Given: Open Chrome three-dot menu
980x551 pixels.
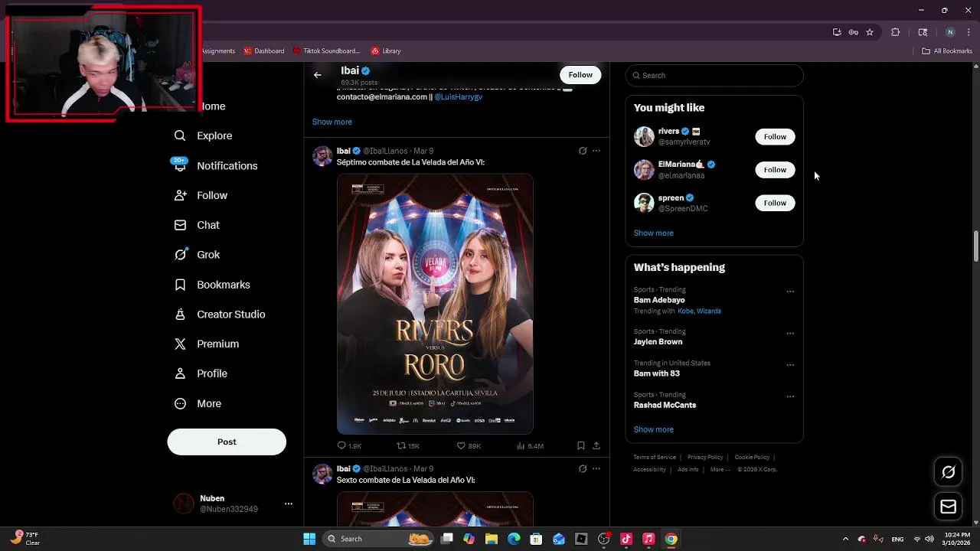Looking at the screenshot, I should coord(969,32).
